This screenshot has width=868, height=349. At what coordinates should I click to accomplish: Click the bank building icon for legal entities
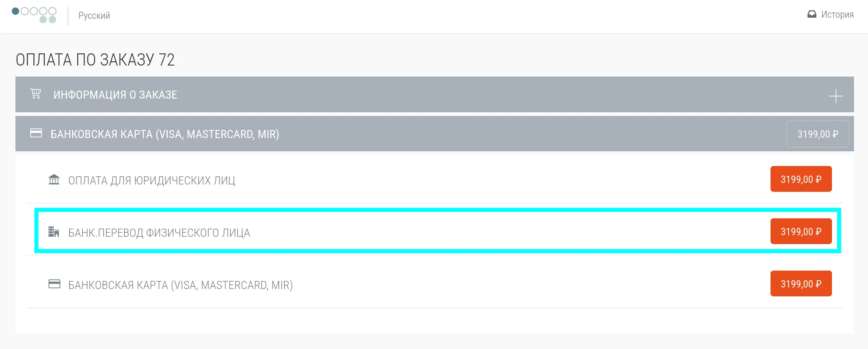pyautogui.click(x=54, y=180)
